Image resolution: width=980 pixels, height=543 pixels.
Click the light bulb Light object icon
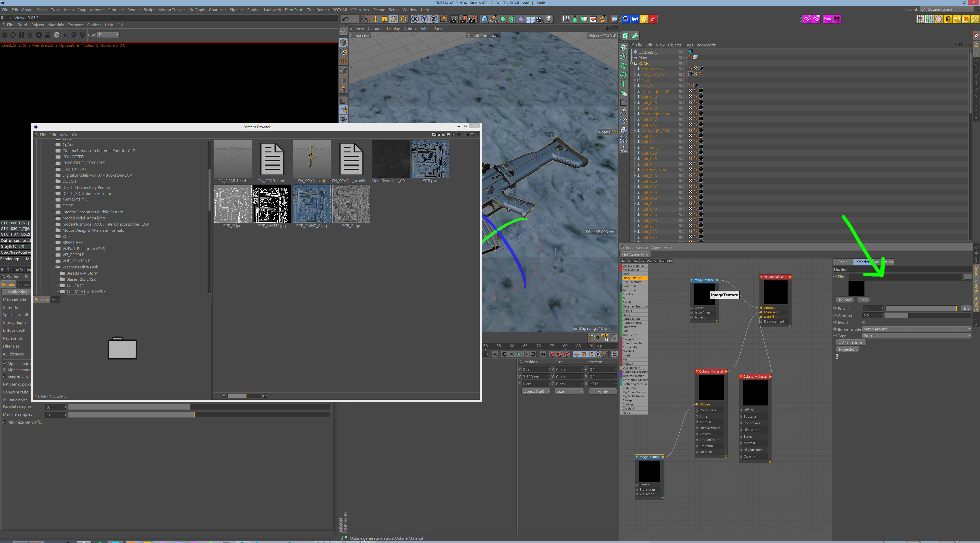pos(549,19)
